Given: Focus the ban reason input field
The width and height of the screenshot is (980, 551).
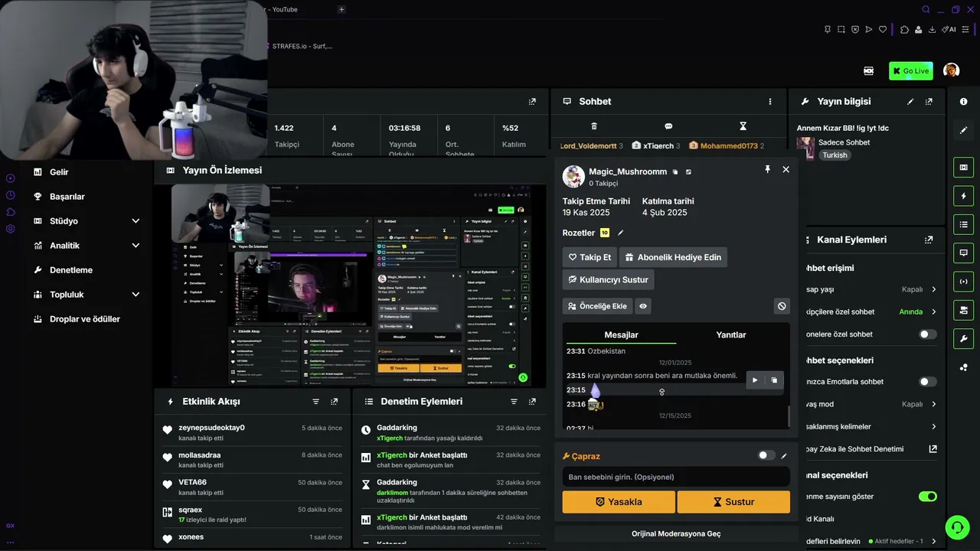Looking at the screenshot, I should (x=676, y=477).
